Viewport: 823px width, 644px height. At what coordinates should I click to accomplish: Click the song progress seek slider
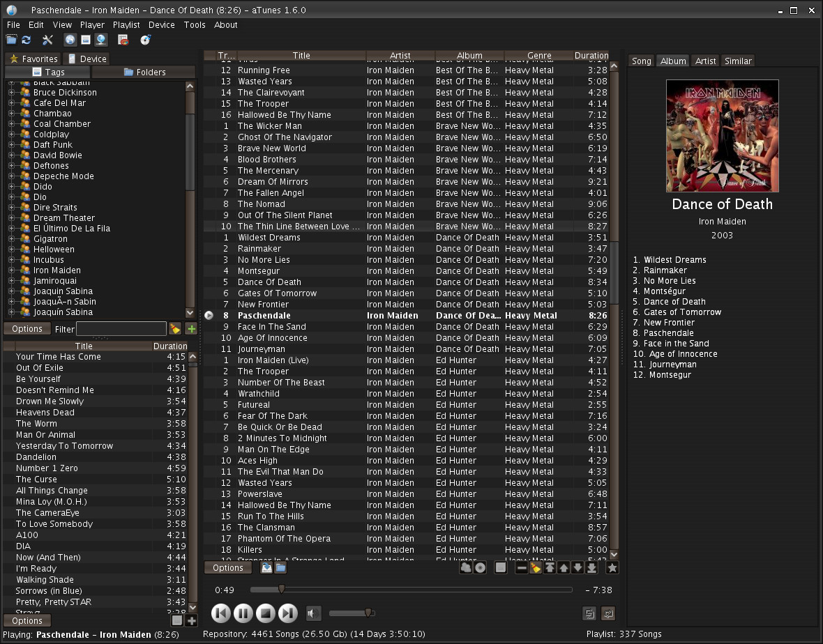pyautogui.click(x=411, y=590)
